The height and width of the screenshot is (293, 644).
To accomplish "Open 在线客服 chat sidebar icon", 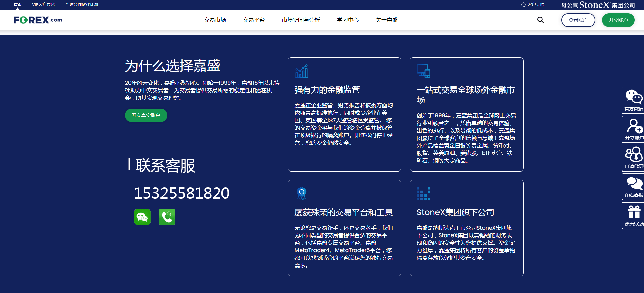I will click(633, 187).
